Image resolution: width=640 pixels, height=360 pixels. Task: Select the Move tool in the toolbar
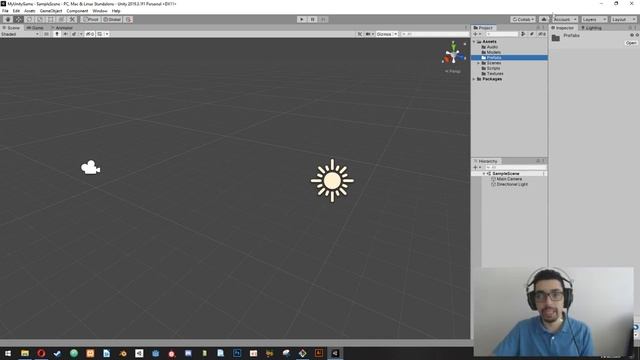click(18, 19)
